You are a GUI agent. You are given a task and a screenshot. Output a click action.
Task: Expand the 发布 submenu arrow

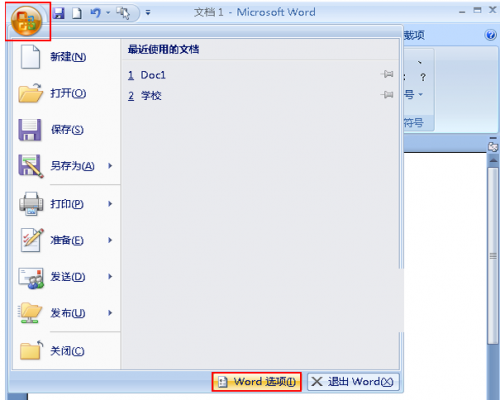110,313
